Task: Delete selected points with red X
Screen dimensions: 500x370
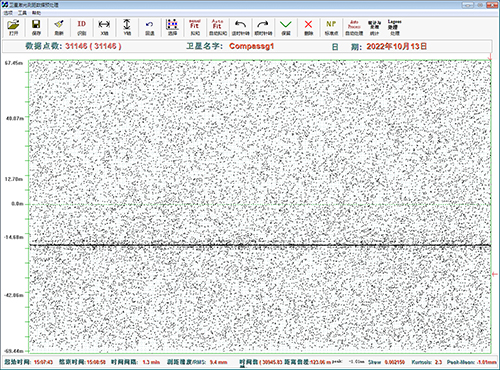Action: pyautogui.click(x=308, y=27)
